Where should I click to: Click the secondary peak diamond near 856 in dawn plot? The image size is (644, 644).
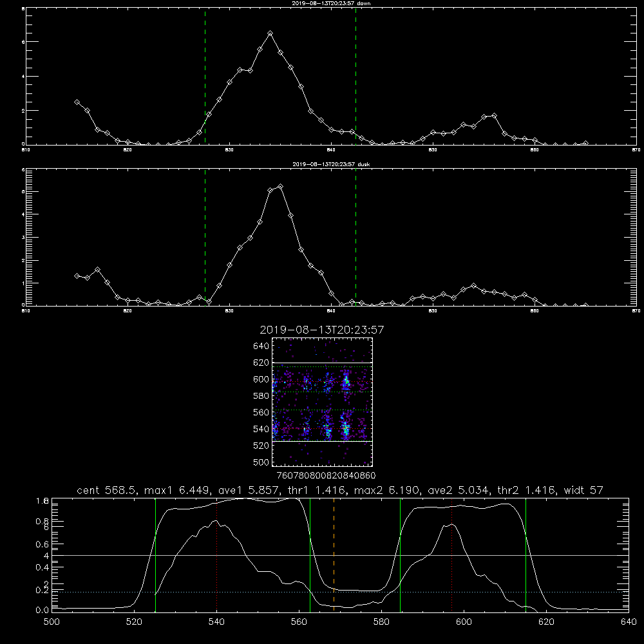click(494, 116)
